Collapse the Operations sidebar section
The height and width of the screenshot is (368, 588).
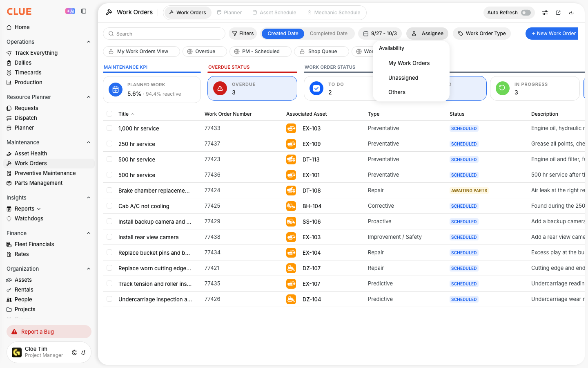[x=89, y=42]
